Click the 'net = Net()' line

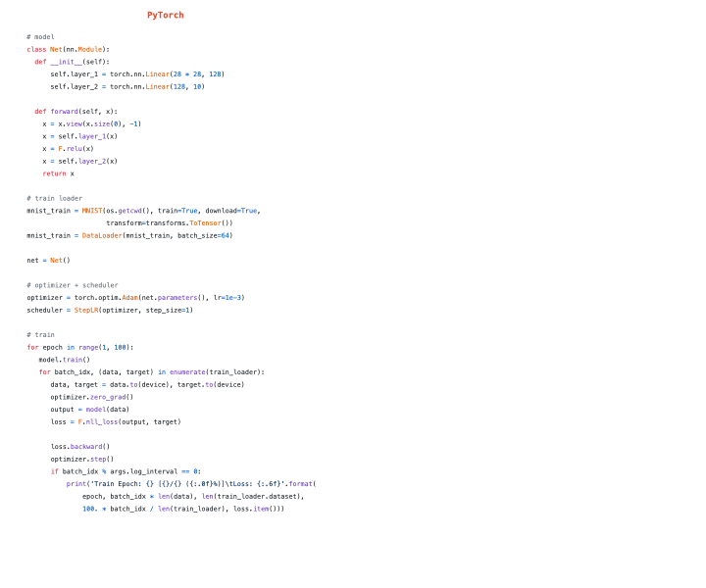click(48, 260)
